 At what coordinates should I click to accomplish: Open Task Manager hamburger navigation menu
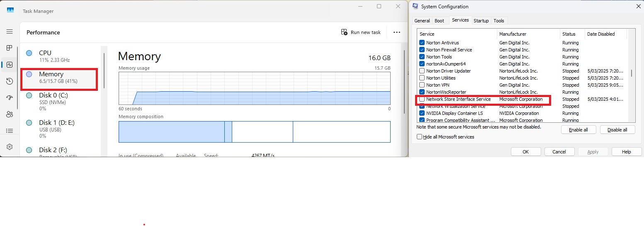(x=10, y=32)
